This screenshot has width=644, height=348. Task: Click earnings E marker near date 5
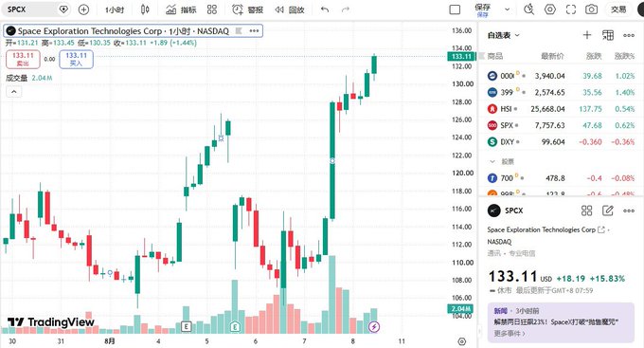[235, 326]
